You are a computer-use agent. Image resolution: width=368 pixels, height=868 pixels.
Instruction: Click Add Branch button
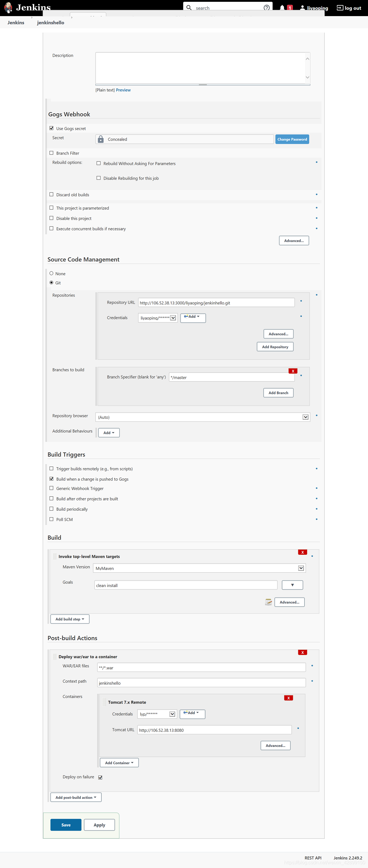[278, 393]
